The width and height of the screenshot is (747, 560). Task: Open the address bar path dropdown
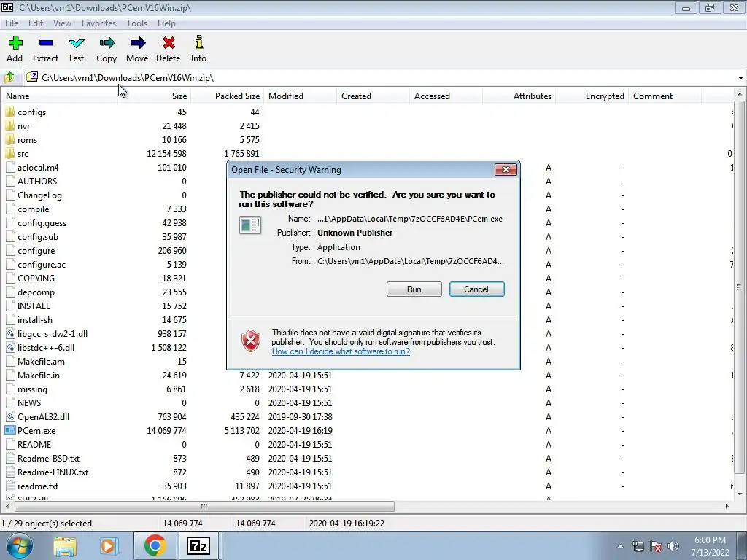[x=740, y=77]
